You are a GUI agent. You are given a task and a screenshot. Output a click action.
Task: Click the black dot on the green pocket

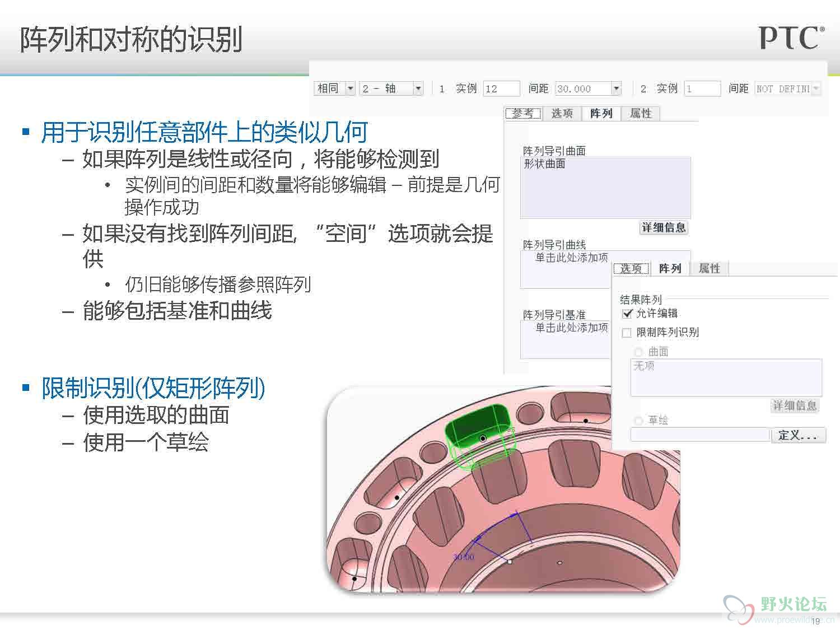pyautogui.click(x=483, y=438)
